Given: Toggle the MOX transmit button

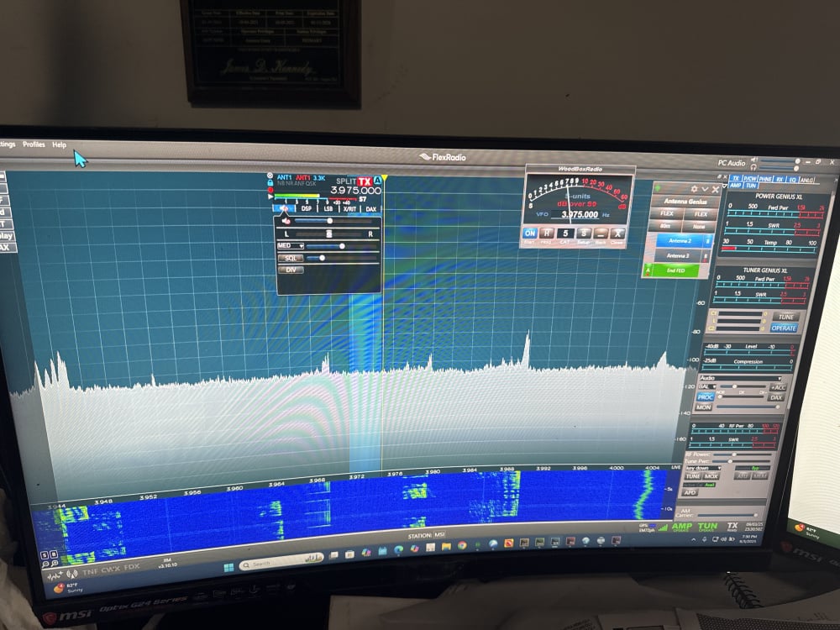Looking at the screenshot, I should pyautogui.click(x=711, y=475).
